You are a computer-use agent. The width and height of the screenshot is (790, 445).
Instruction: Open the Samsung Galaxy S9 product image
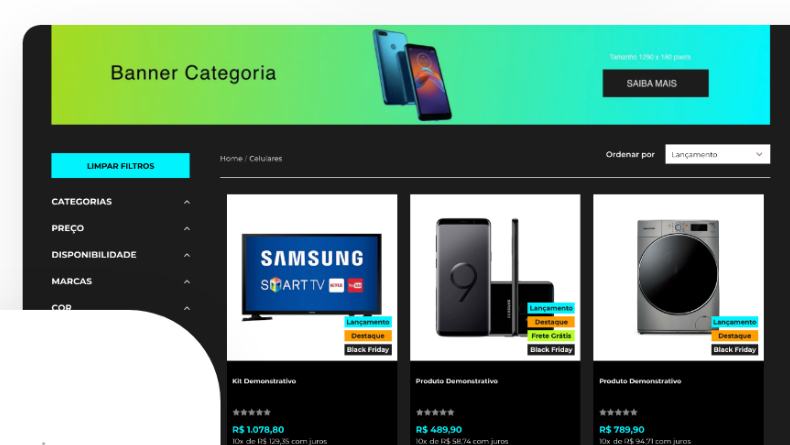(x=495, y=277)
